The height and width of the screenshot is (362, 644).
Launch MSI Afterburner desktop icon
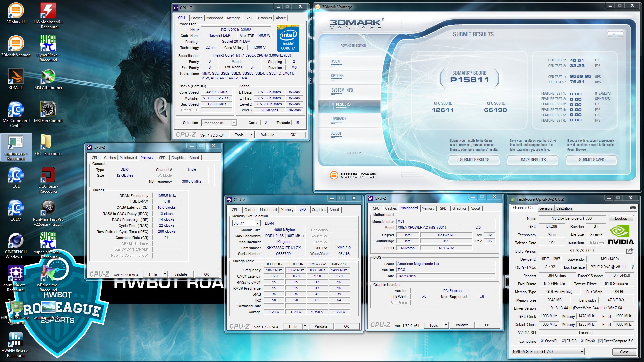48,79
